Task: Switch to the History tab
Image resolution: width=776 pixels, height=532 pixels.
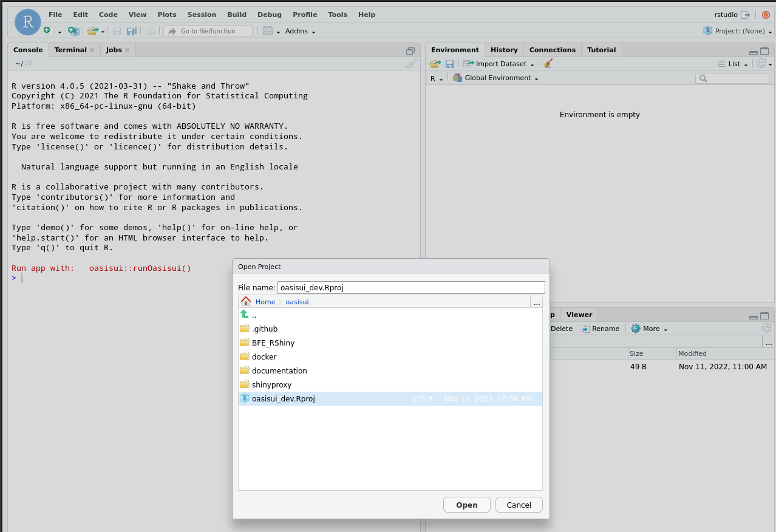Action: (x=504, y=50)
